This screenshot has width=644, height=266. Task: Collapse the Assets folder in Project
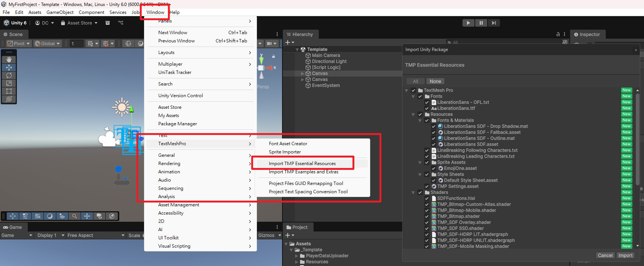point(286,244)
